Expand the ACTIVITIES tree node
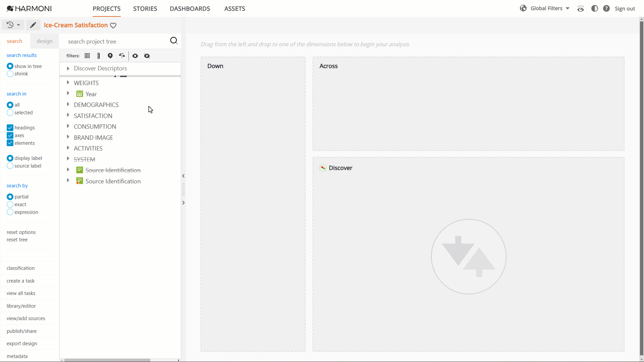Screen dimensions: 644x362 tap(68, 148)
